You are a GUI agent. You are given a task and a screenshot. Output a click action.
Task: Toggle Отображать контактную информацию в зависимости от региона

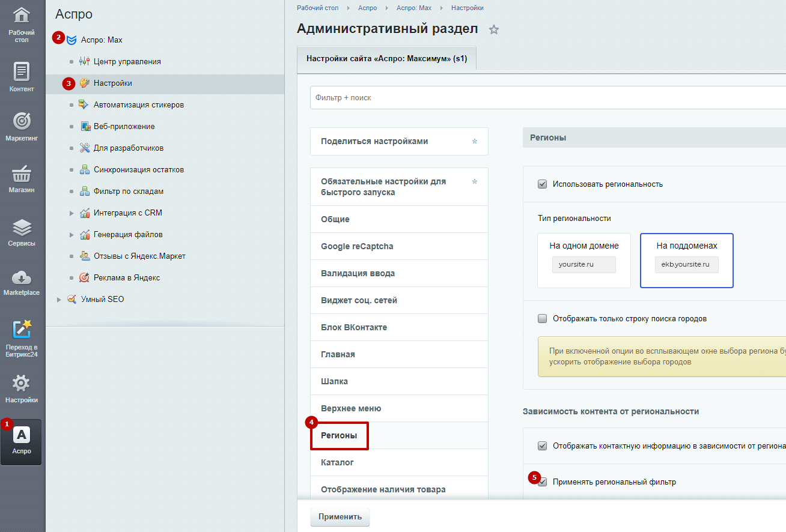[542, 446]
